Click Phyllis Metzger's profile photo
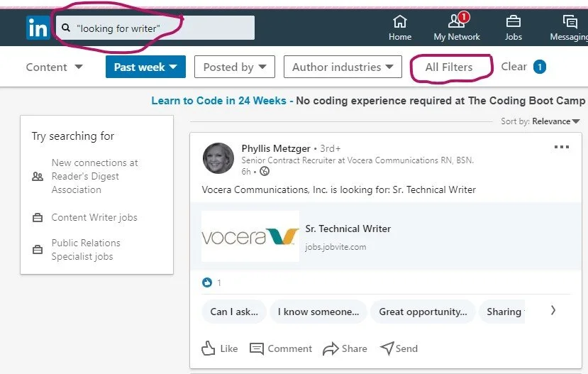The height and width of the screenshot is (374, 588). 218,158
